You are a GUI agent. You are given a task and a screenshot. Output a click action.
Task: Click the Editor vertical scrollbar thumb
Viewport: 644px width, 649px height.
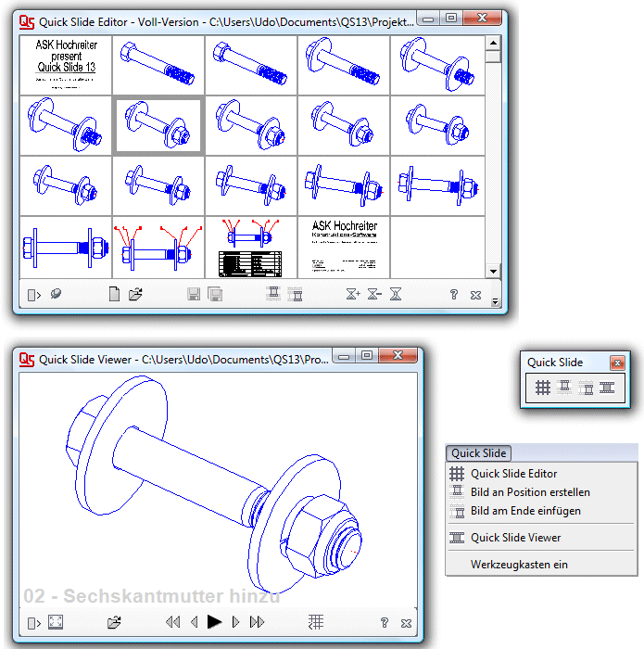click(493, 57)
